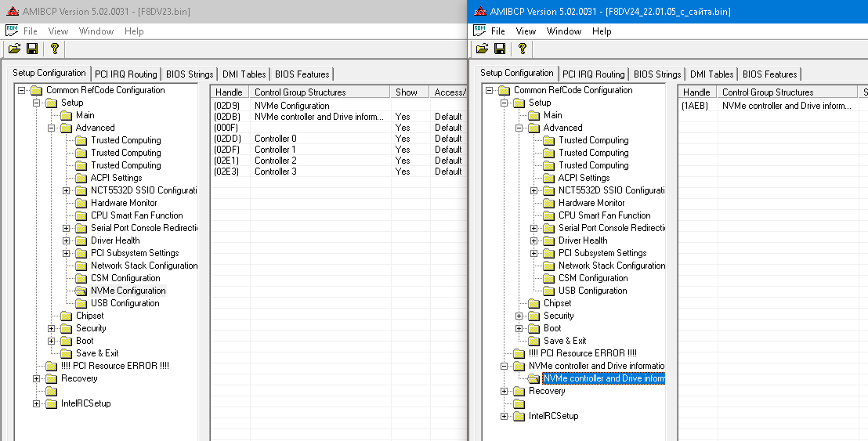
Task: Collapse Advanced node in F8DV23 tree
Action: (x=51, y=128)
